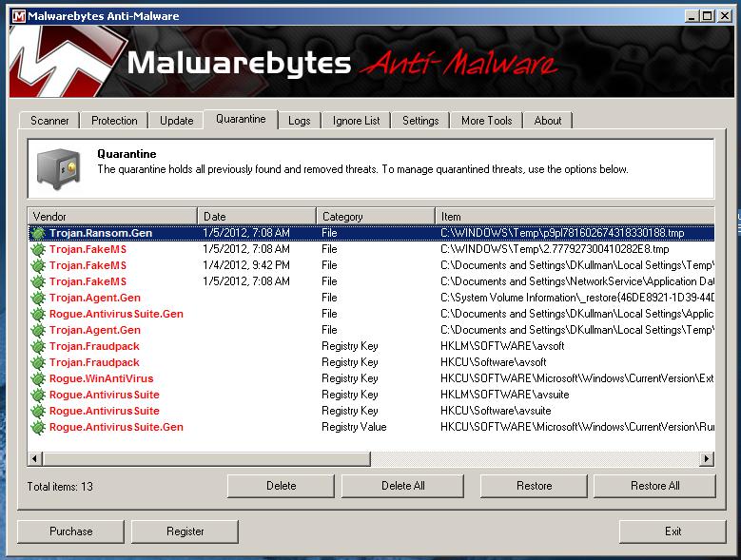Click the bug icon beside Trojan.Ransom.Gen

point(38,233)
